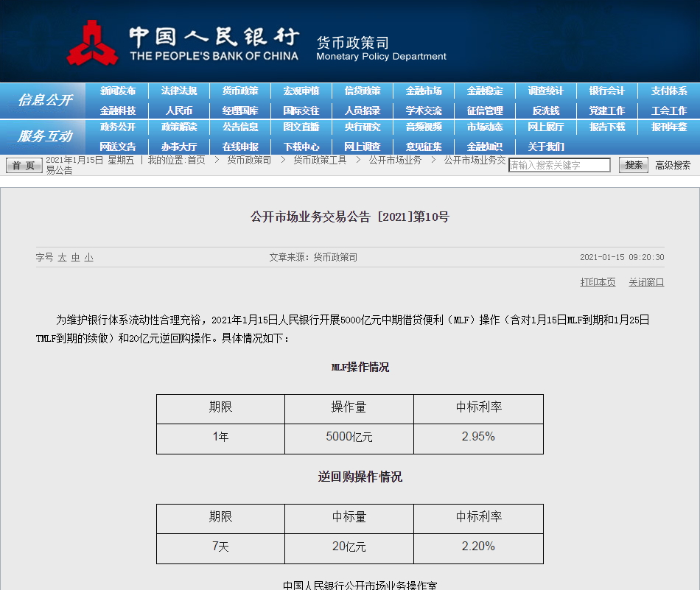The width and height of the screenshot is (700, 590).
Task: Click the People's Bank of China logo
Action: 93,43
